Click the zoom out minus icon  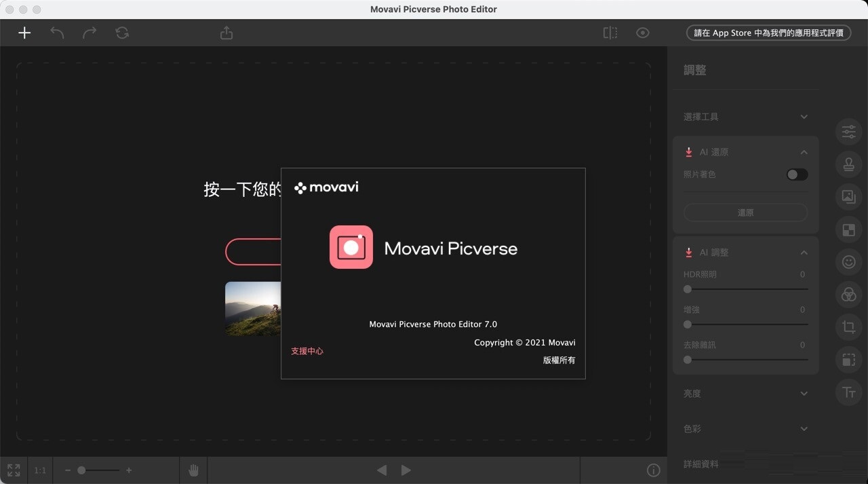tap(68, 470)
